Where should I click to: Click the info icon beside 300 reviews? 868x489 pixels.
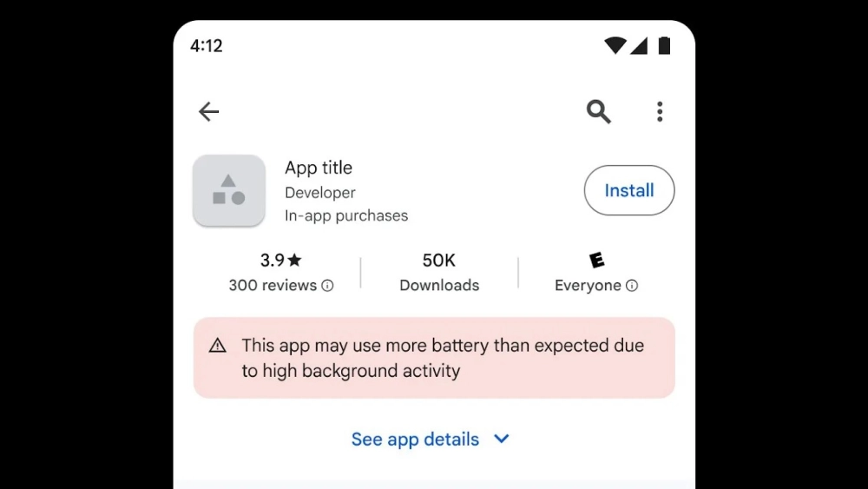point(328,285)
